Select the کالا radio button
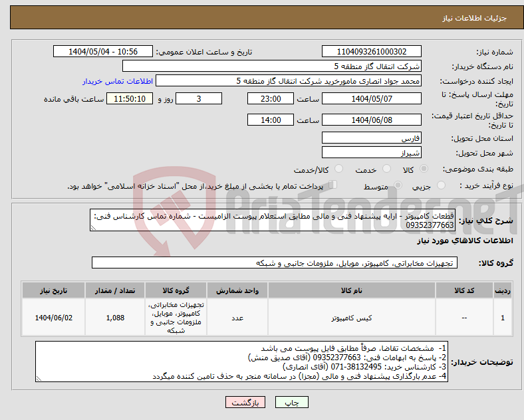The height and width of the screenshot is (420, 524). (424, 169)
